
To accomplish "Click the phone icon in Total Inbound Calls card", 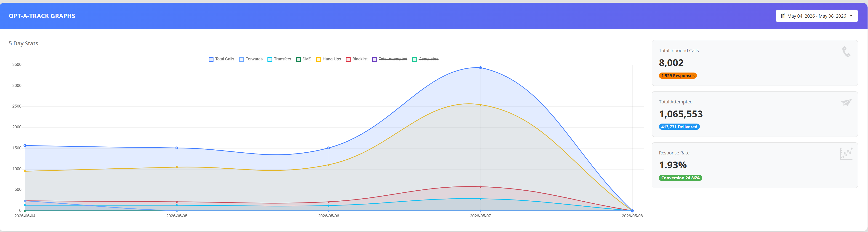I will (846, 51).
